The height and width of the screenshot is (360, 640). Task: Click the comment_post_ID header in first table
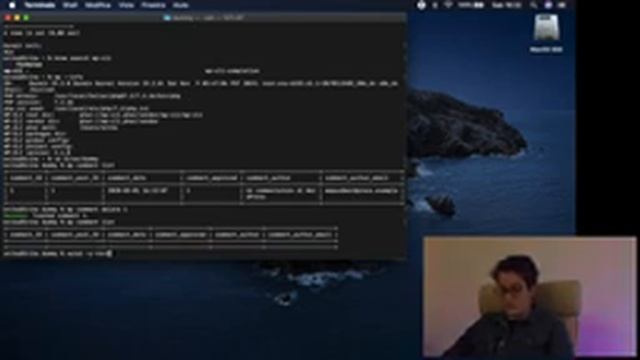click(75, 178)
